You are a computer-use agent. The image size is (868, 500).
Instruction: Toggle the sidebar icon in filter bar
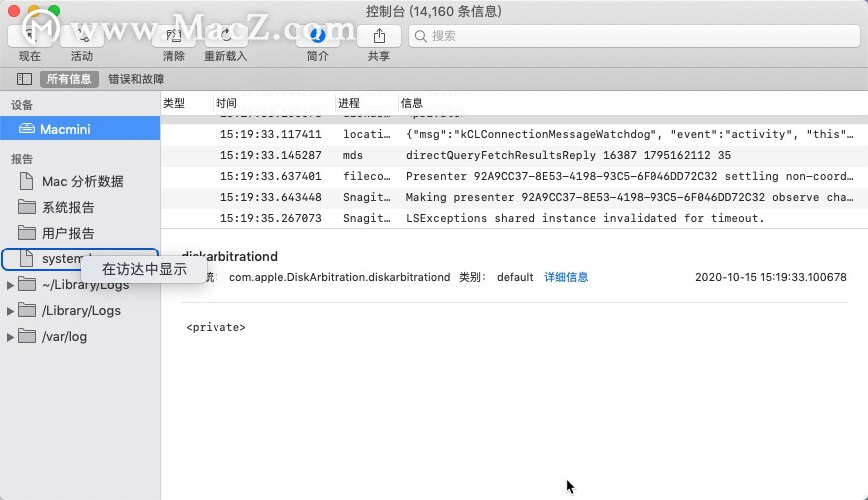[x=24, y=79]
